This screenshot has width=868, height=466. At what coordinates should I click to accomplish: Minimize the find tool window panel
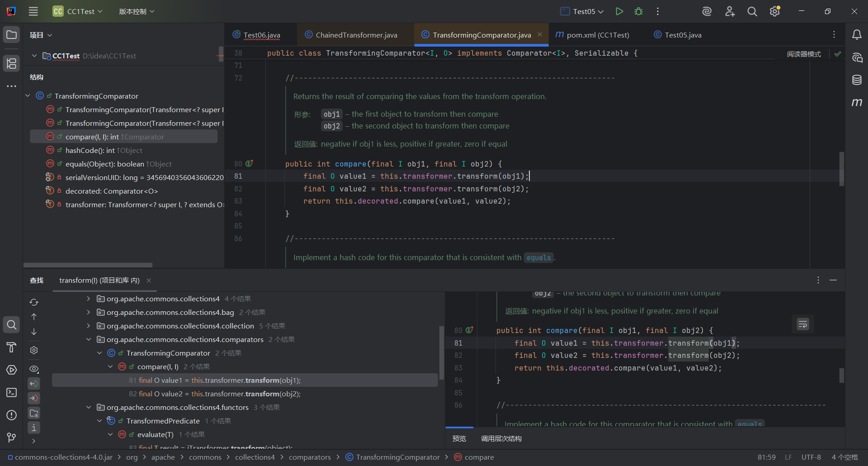(833, 281)
